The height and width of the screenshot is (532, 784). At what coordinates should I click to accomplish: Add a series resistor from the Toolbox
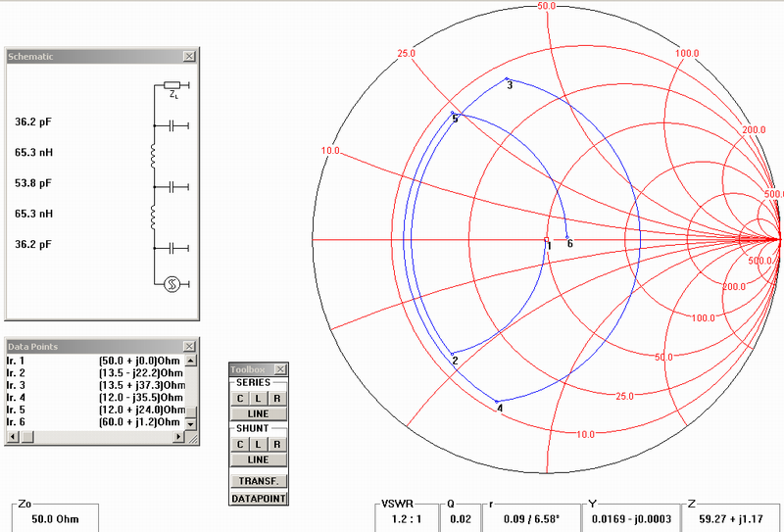tap(277, 399)
